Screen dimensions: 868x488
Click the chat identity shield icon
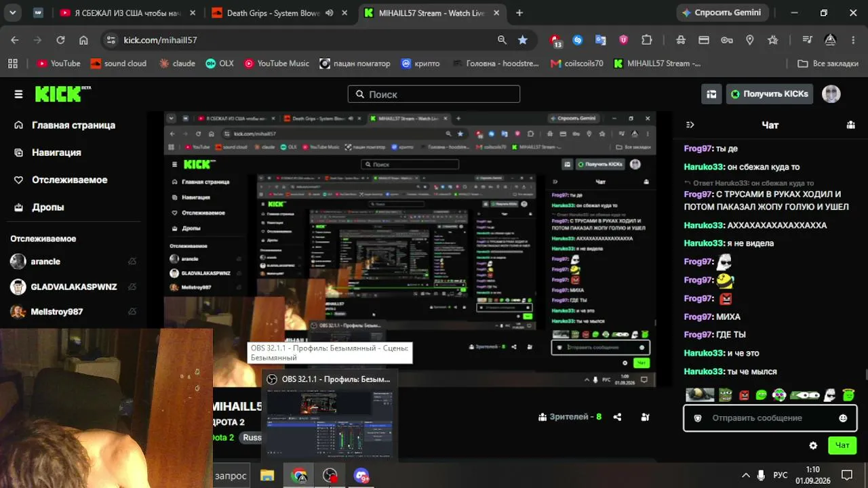click(698, 418)
